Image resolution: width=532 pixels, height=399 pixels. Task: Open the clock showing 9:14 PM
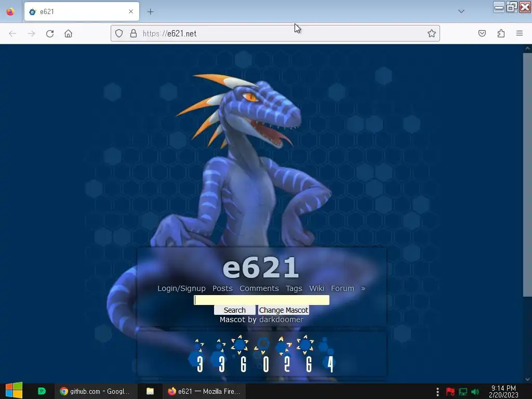503,392
